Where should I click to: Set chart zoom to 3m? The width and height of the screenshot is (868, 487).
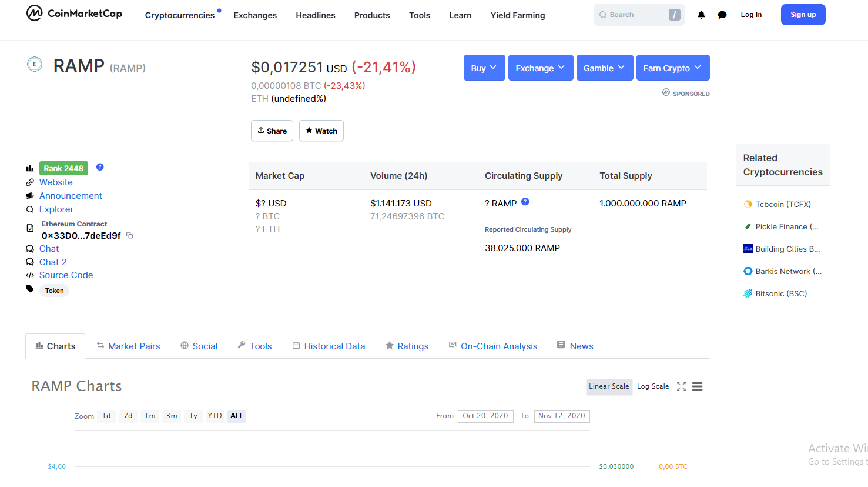[x=172, y=416]
